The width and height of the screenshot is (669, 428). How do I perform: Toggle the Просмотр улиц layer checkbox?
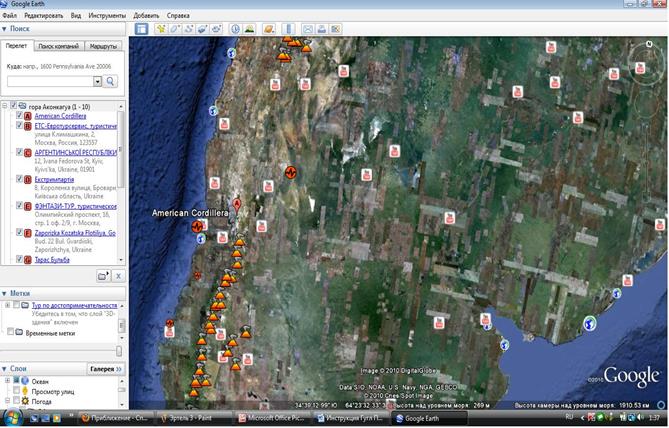pos(16,390)
